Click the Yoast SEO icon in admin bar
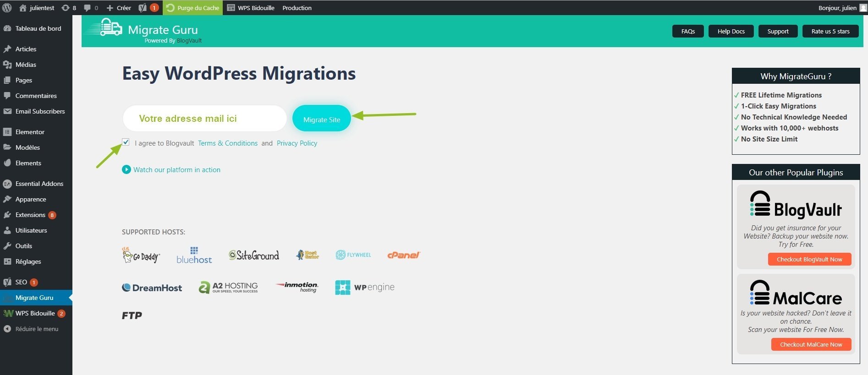 pos(143,8)
